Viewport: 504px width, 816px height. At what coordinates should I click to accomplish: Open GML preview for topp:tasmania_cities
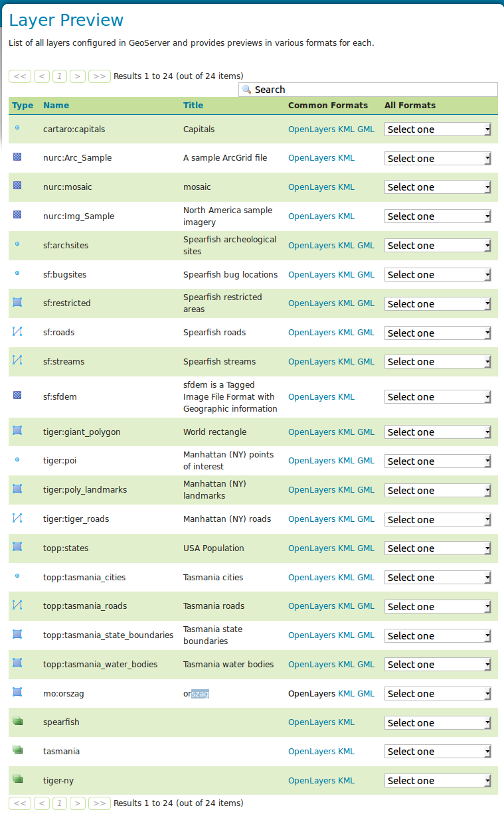tap(366, 578)
